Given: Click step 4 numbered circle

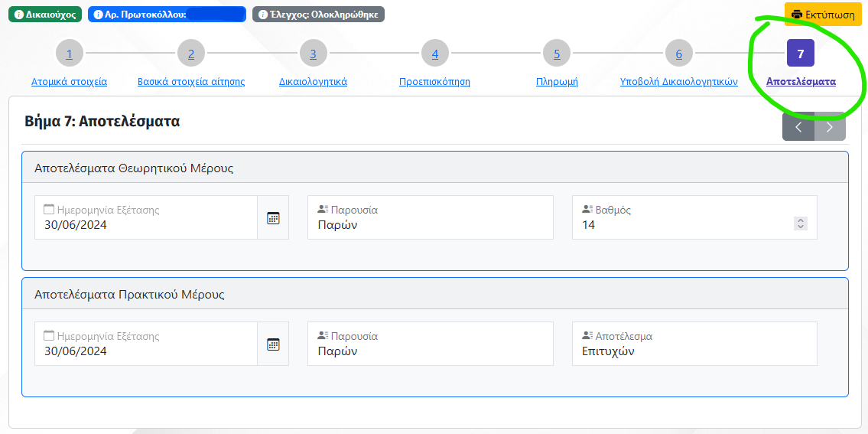Looking at the screenshot, I should [434, 54].
